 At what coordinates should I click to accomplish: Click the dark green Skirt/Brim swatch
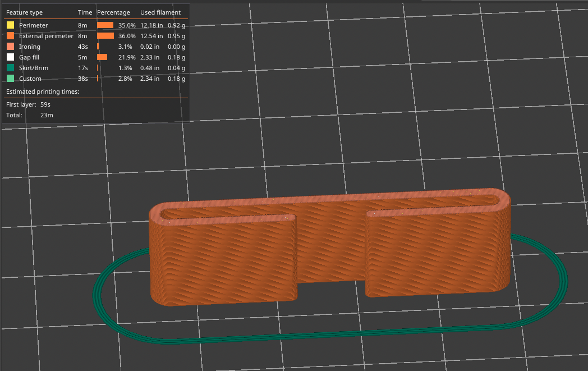[11, 68]
